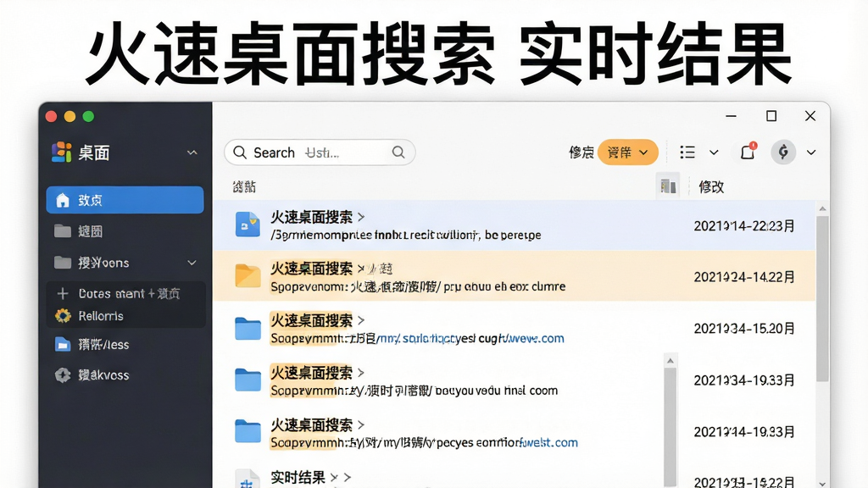The image size is (868, 488).
Task: Select the highlighted home item in sidebar
Action: click(x=125, y=200)
